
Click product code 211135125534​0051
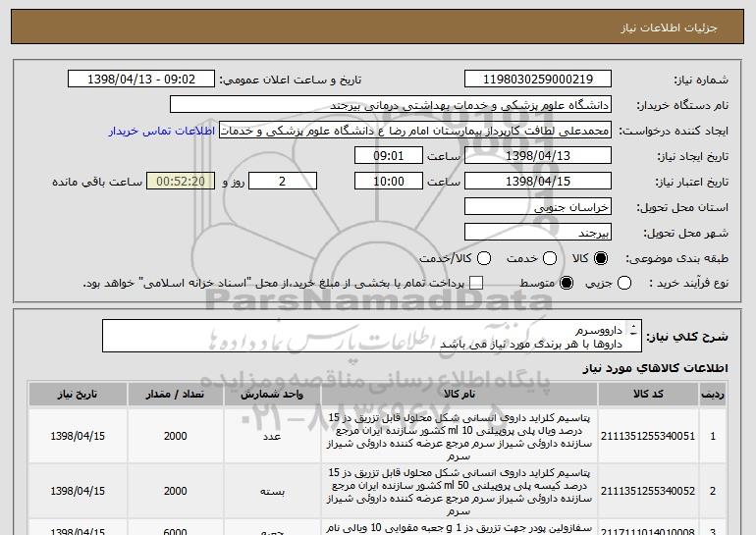pos(648,436)
